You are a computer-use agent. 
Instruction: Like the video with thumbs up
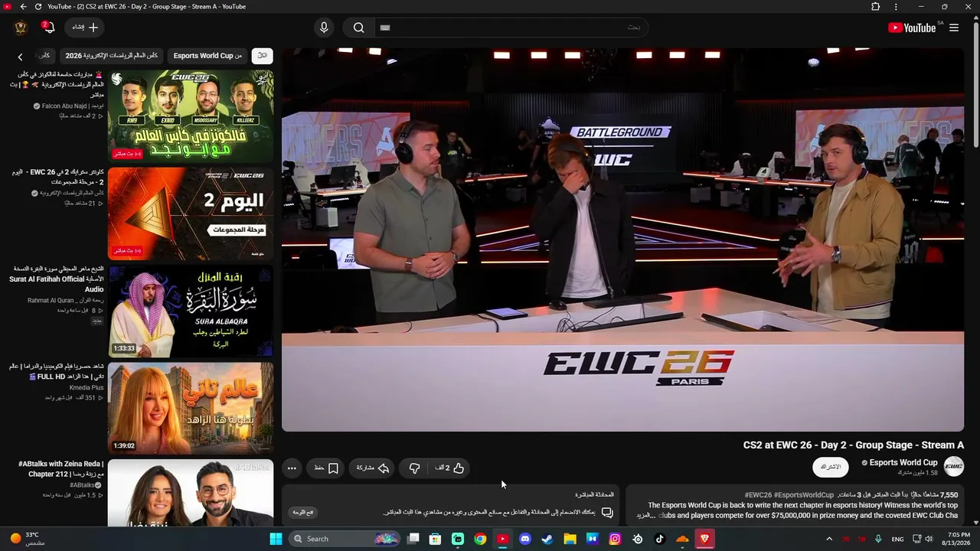click(x=450, y=468)
